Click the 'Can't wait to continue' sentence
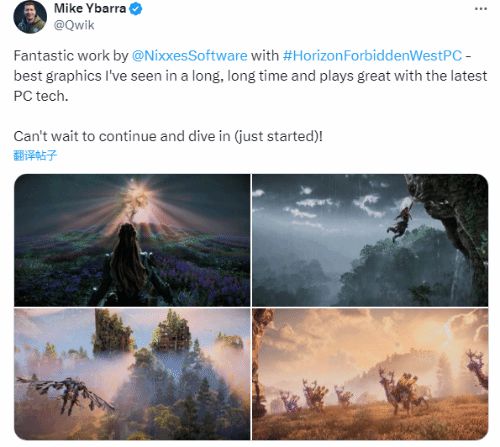The width and height of the screenshot is (500, 447). pos(168,136)
